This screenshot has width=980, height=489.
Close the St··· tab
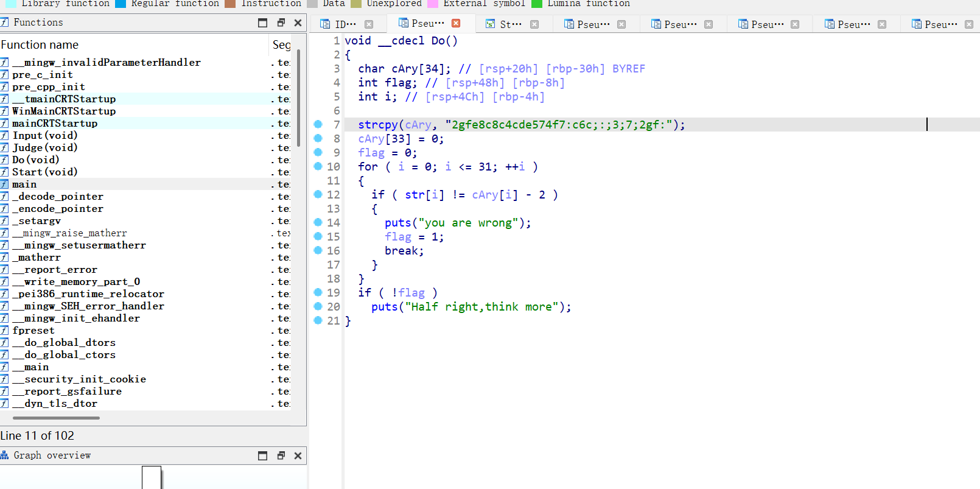pyautogui.click(x=534, y=24)
